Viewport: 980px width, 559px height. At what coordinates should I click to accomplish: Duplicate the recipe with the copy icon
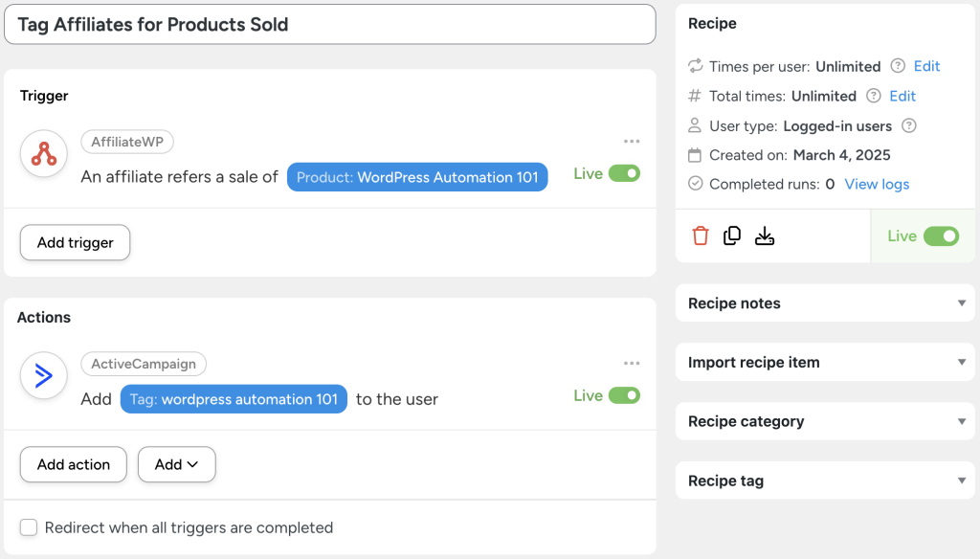732,235
